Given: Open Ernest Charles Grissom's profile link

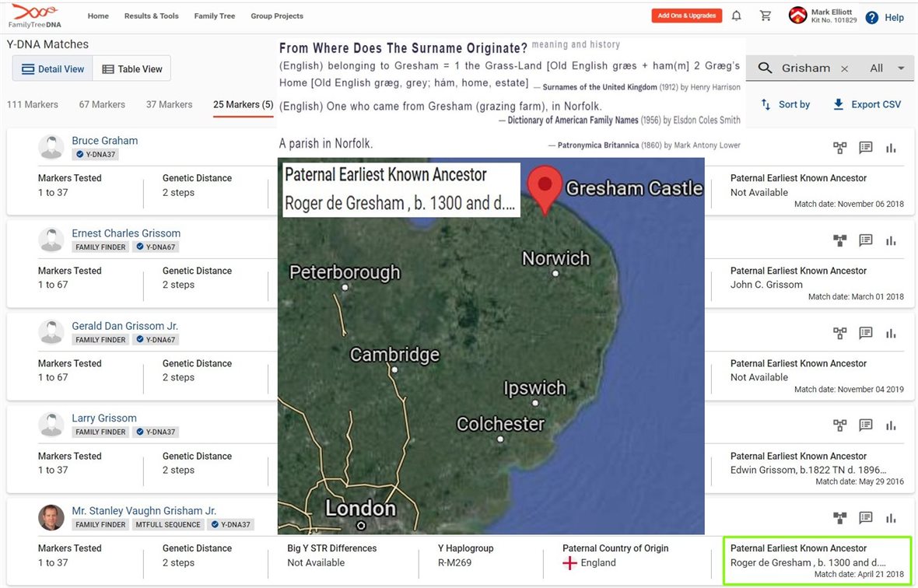Looking at the screenshot, I should (126, 233).
